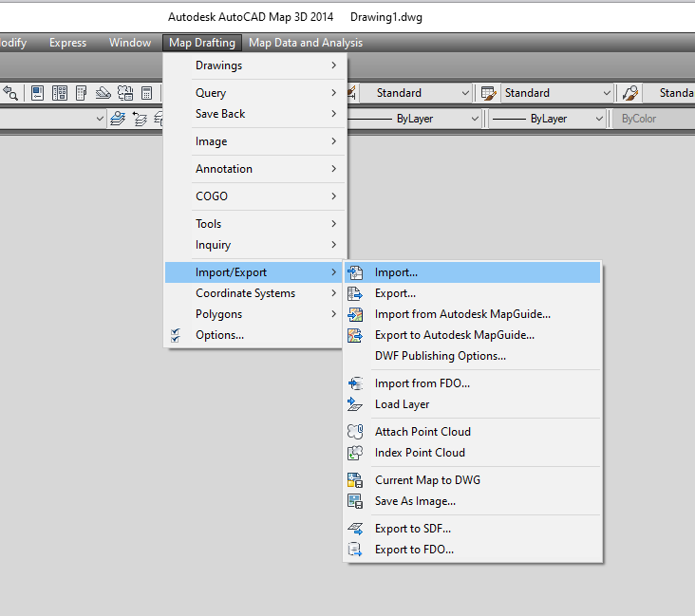
Task: Click the Load Layer icon
Action: (x=355, y=404)
